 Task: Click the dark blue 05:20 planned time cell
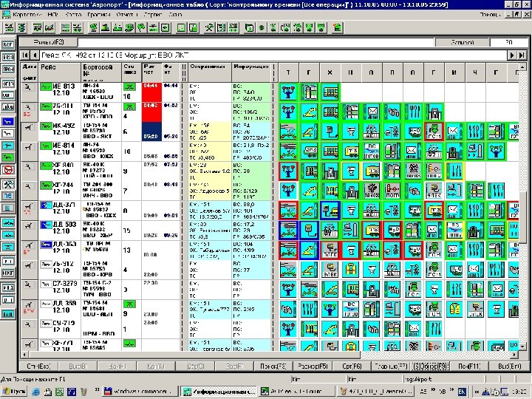click(151, 132)
